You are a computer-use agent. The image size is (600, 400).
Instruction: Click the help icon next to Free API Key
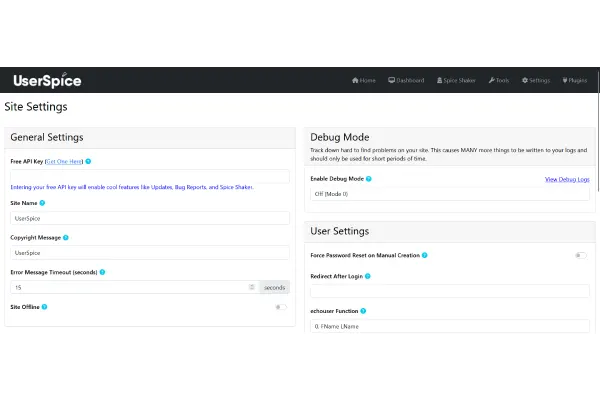click(x=89, y=160)
